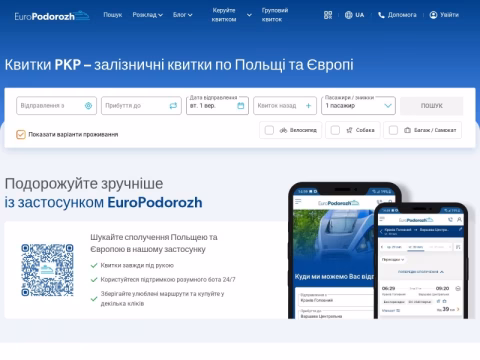Screen dimensions: 480x360
Task: Click the bicycle icon
Action: coord(283,130)
